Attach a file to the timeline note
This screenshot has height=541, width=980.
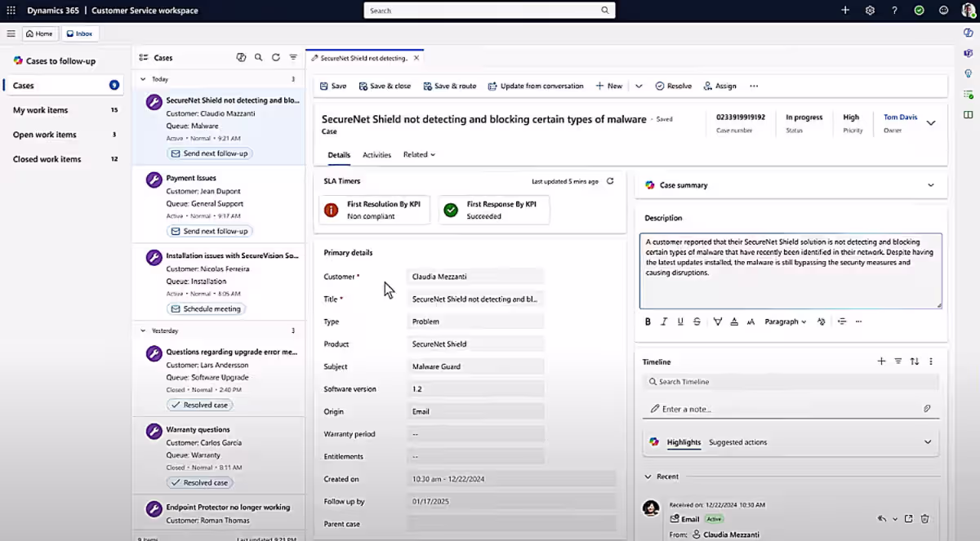[x=927, y=409]
